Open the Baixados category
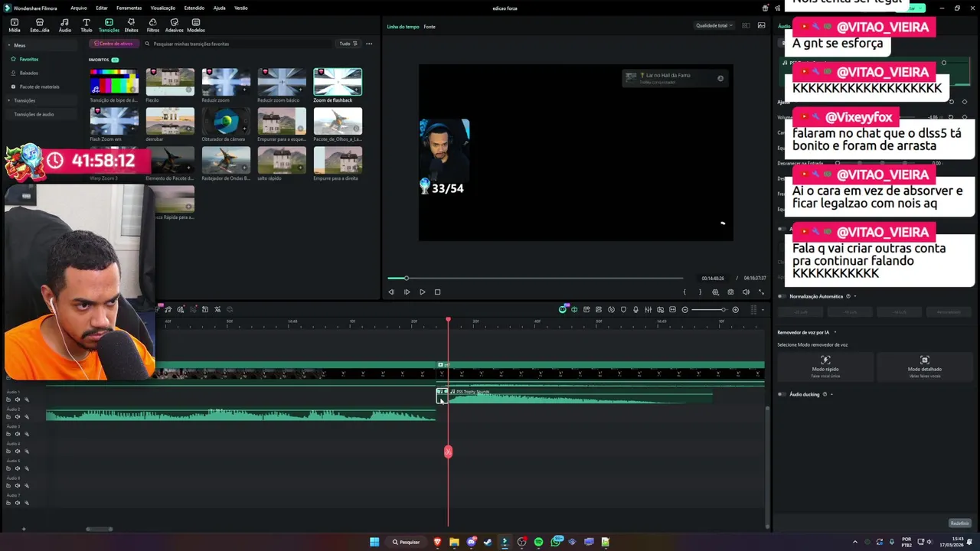 (x=28, y=73)
